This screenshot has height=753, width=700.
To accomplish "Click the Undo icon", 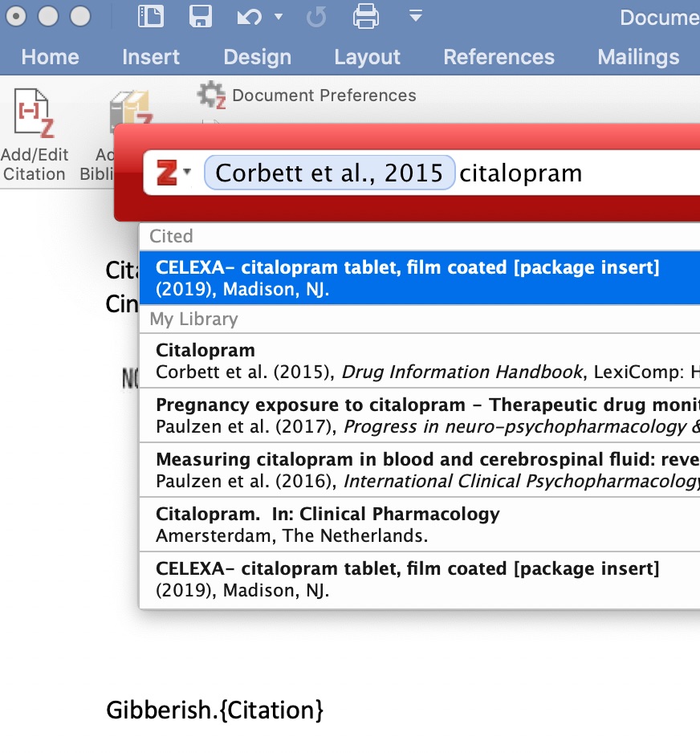I will 250,16.
